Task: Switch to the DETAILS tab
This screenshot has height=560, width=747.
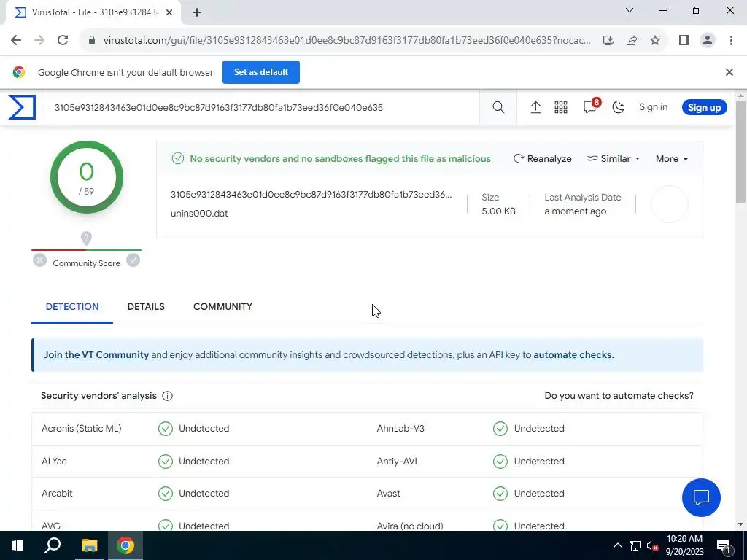Action: (146, 307)
